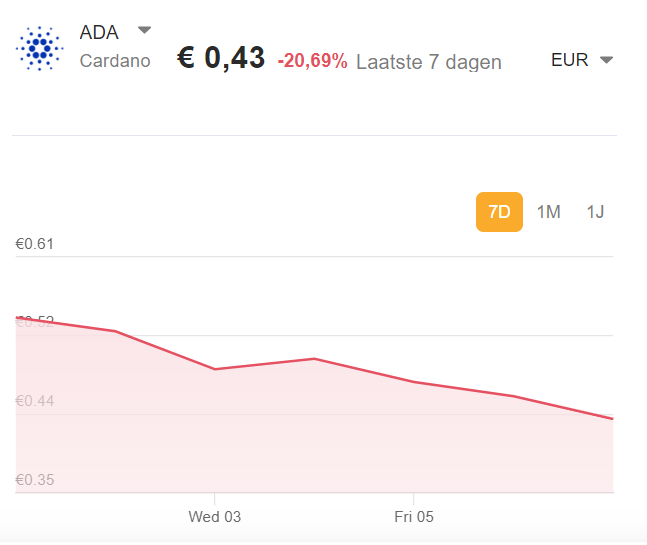647x545 pixels.
Task: Click the Cardano coin name
Action: pyautogui.click(x=115, y=61)
